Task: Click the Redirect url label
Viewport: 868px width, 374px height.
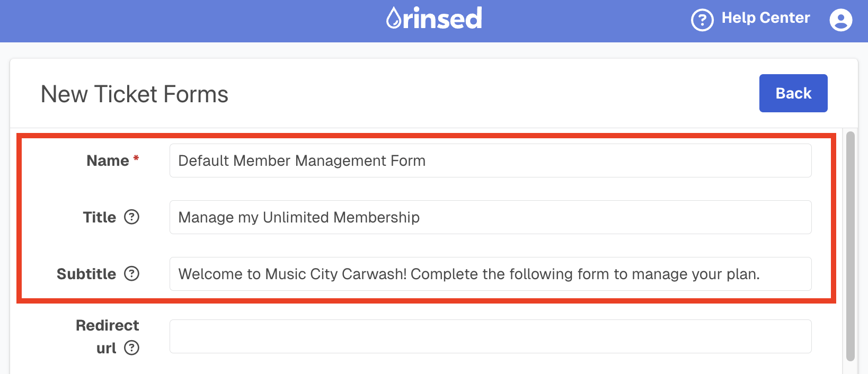Action: (108, 336)
